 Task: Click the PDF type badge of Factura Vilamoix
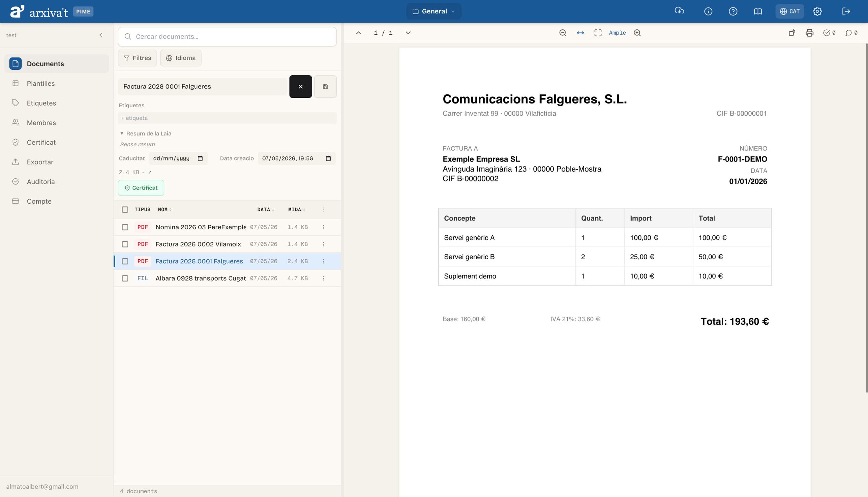click(x=143, y=244)
